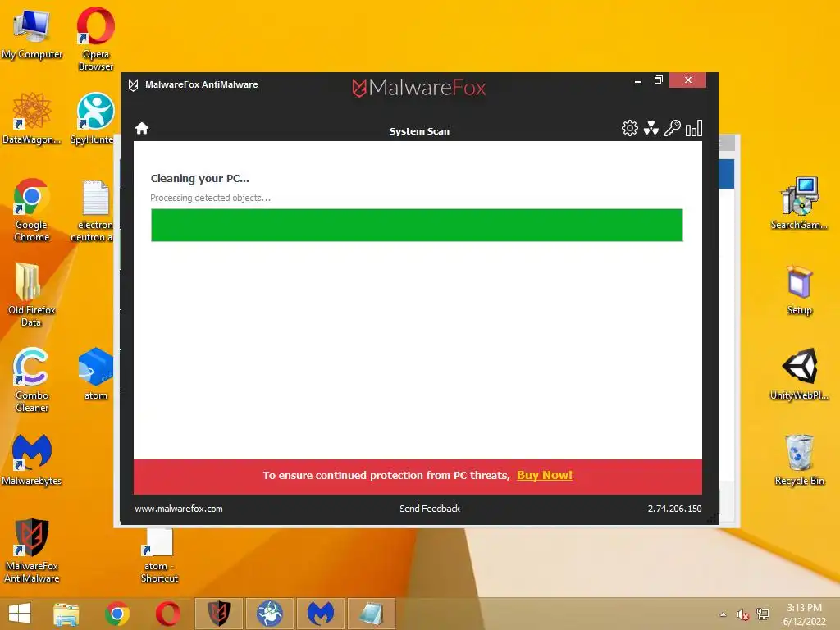This screenshot has height=630, width=840.
Task: Open MalwareFox settings gear icon
Action: (x=629, y=128)
